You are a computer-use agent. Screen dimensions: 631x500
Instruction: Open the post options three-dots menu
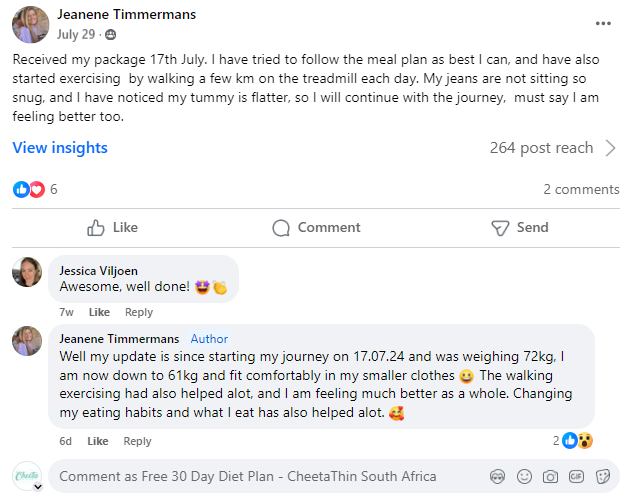[x=603, y=22]
